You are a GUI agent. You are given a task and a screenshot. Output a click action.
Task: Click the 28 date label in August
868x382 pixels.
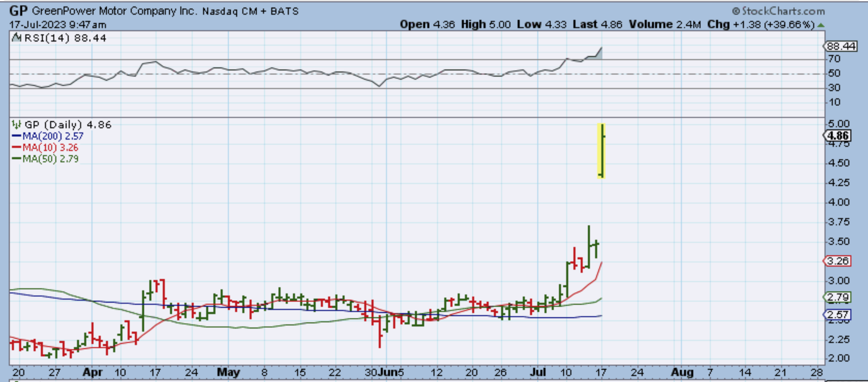(816, 373)
